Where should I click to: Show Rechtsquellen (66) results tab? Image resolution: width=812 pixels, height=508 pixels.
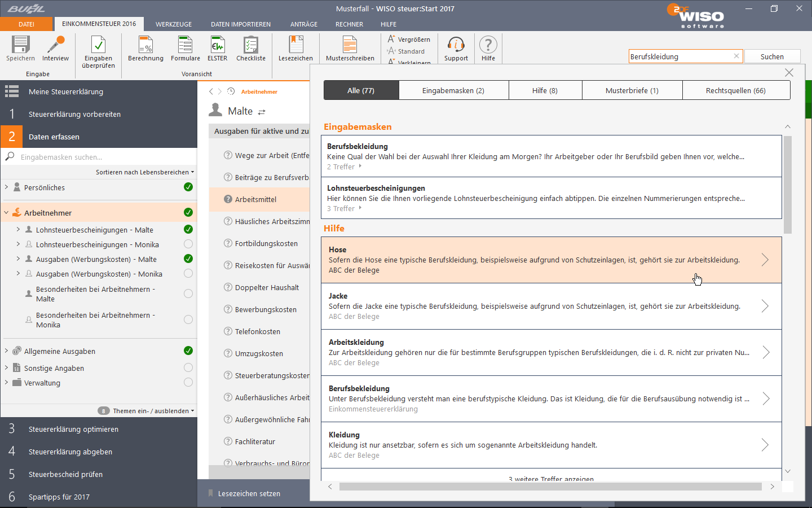tap(736, 90)
